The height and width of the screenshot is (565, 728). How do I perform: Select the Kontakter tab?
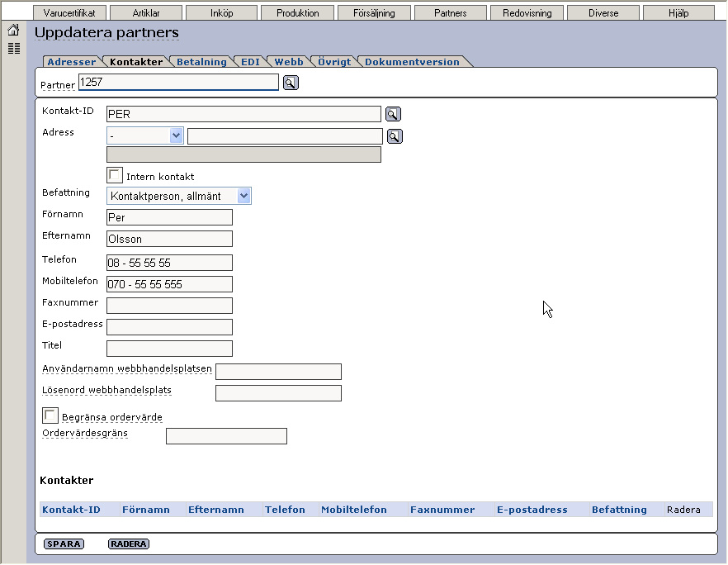coord(136,62)
